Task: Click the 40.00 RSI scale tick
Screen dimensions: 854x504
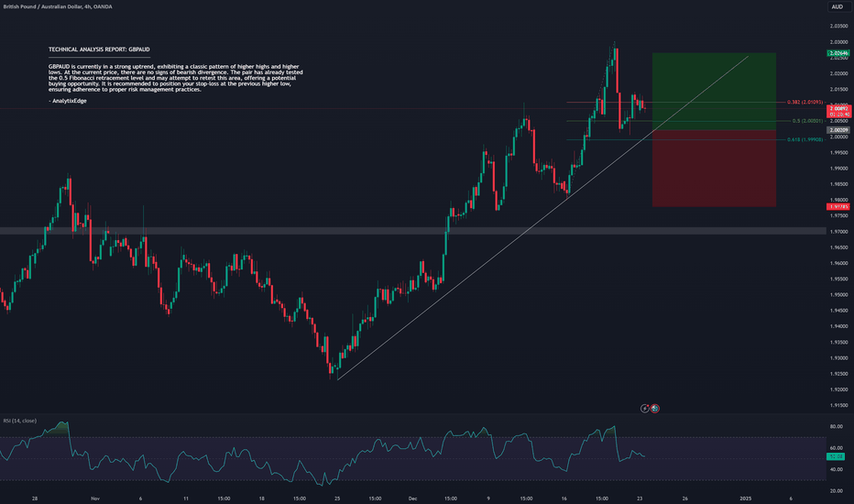Action: tap(836, 469)
